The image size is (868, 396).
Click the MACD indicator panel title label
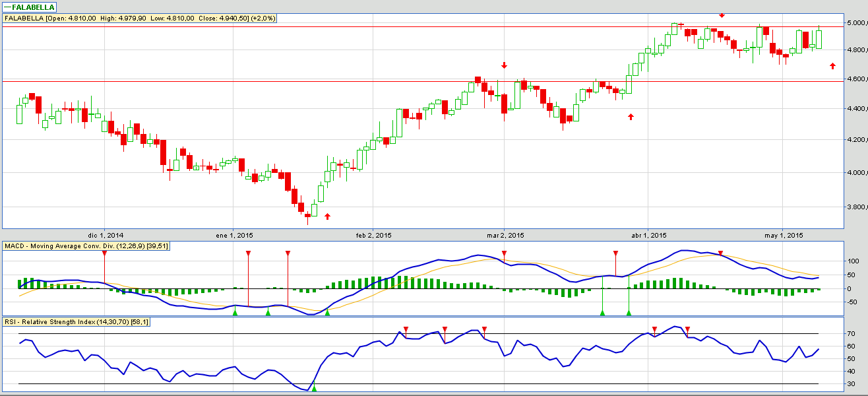(86, 246)
